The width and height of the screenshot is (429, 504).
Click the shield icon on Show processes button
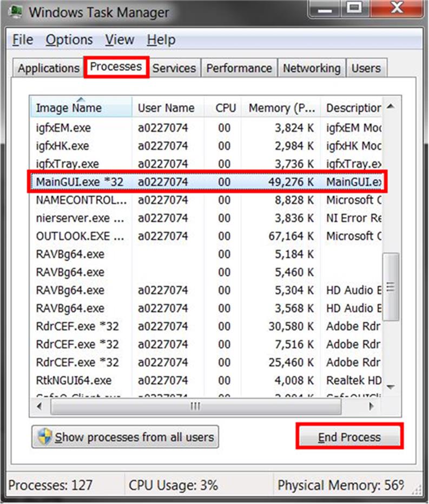[x=44, y=437]
